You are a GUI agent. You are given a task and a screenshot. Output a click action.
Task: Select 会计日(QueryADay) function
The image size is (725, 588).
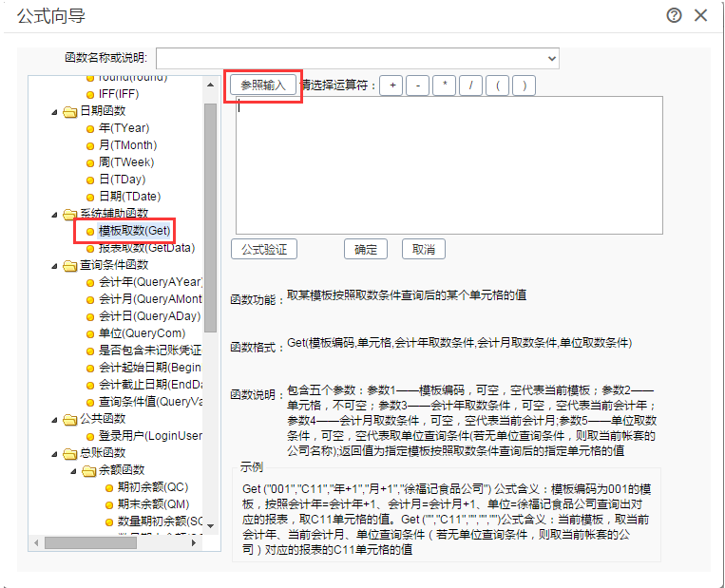pos(150,316)
